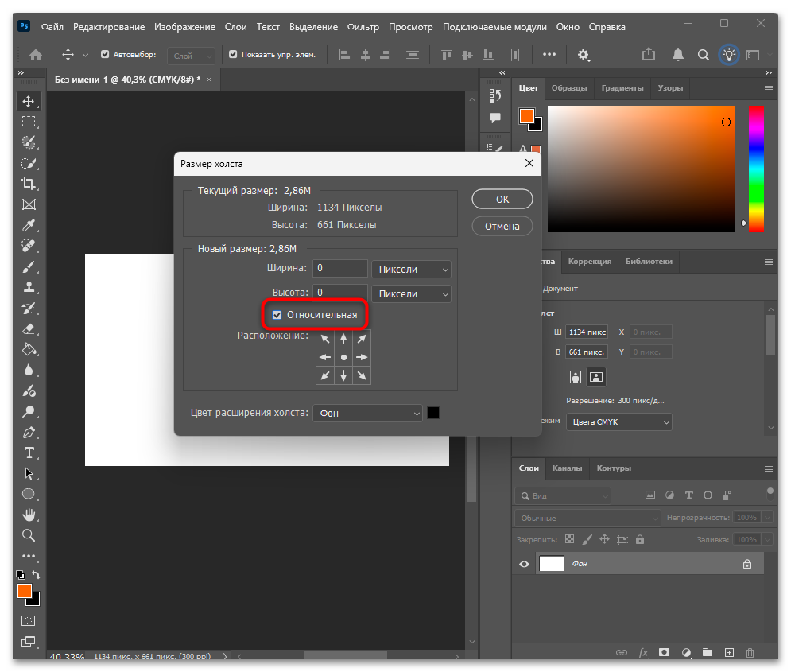Confirm canvas size with OK
Screen dimensions: 791x672
[502, 199]
